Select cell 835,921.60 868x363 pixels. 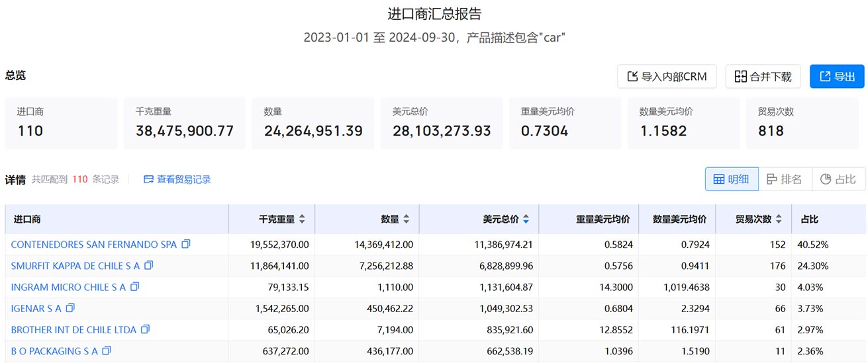(x=508, y=329)
